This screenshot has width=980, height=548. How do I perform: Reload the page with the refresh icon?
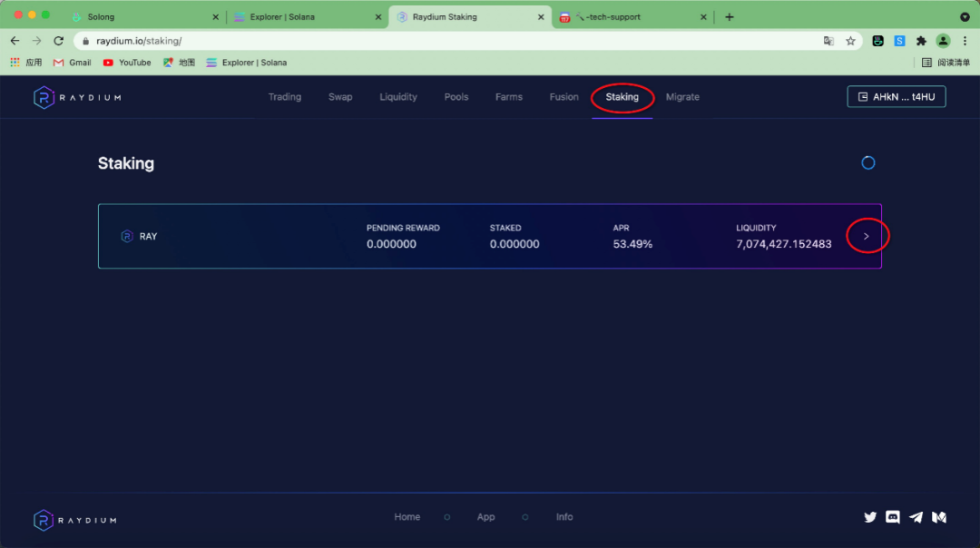59,41
